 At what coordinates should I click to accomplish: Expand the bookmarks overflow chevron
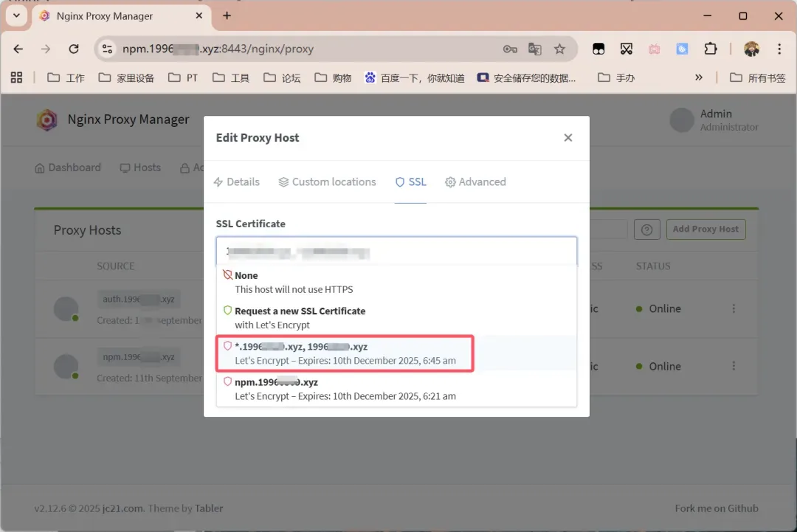point(698,77)
